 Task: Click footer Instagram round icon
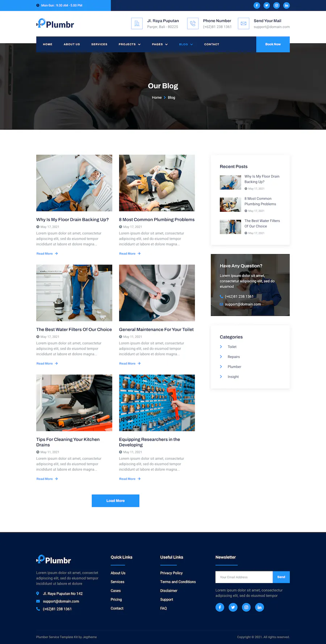point(246,607)
